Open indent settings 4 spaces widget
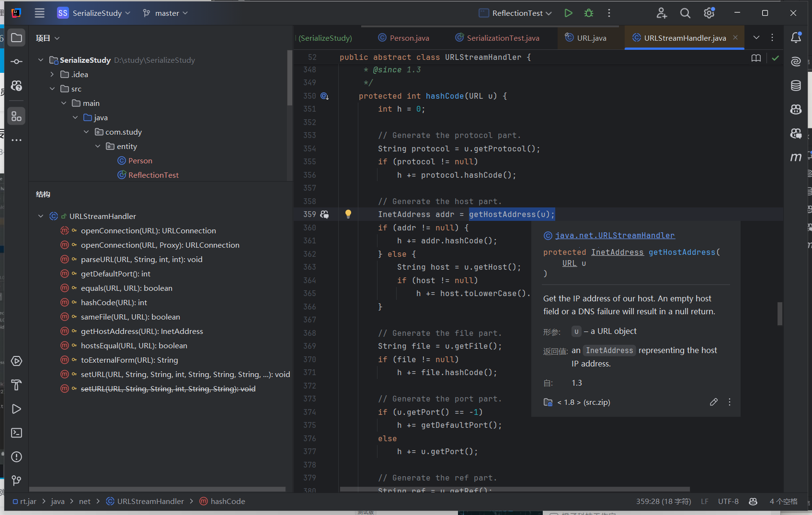The width and height of the screenshot is (812, 515). (x=783, y=501)
